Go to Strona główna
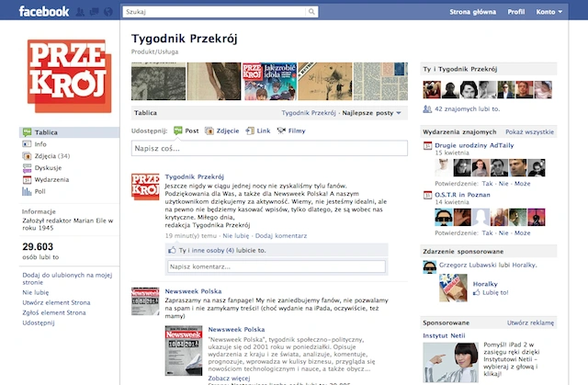This screenshot has height=385, width=588. pos(472,12)
